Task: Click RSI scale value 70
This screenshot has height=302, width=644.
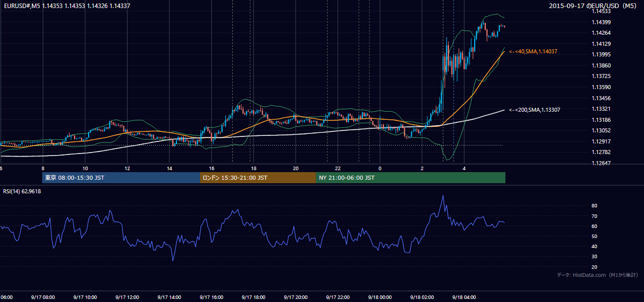Action: (594, 216)
